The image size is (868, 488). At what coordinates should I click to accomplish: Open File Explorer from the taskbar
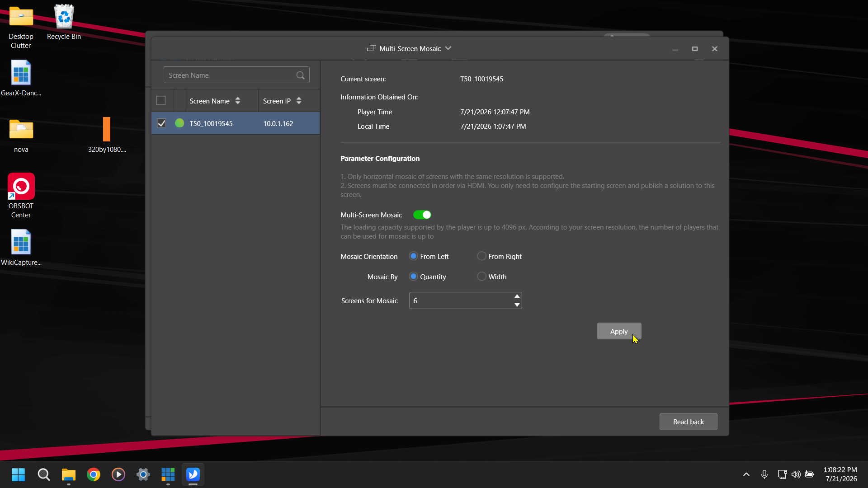(69, 474)
